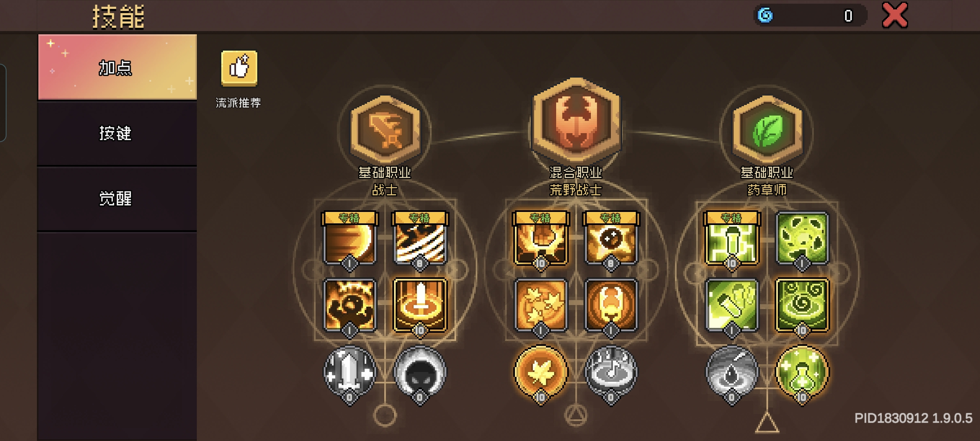980x441 pixels.
Task: Select the grey music note passive skill
Action: (611, 372)
